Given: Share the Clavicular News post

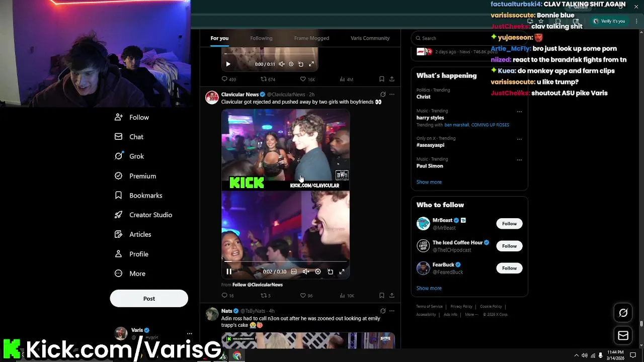Looking at the screenshot, I should (392, 296).
